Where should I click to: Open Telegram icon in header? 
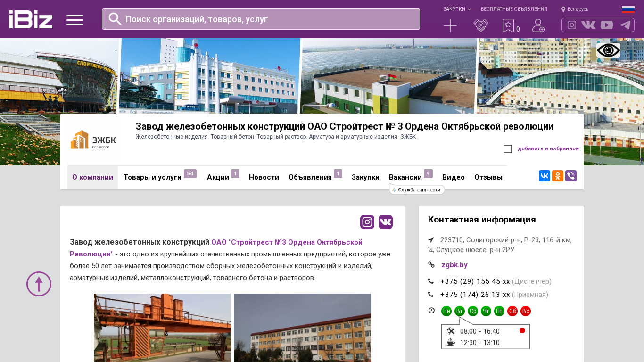(x=625, y=25)
